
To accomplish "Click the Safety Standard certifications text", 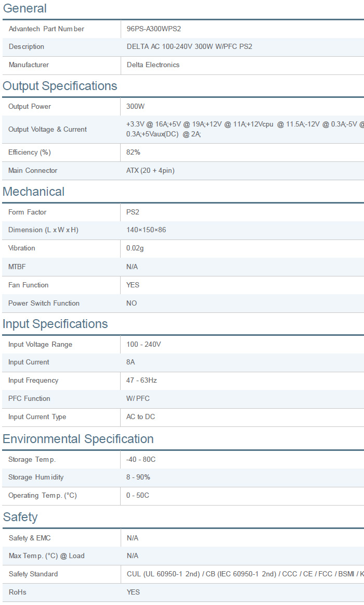I will point(244,574).
